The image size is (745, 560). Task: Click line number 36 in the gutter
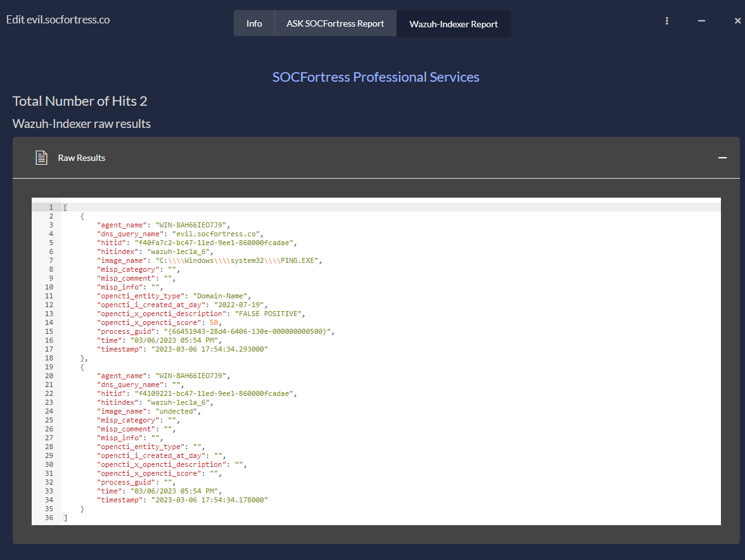(x=49, y=518)
